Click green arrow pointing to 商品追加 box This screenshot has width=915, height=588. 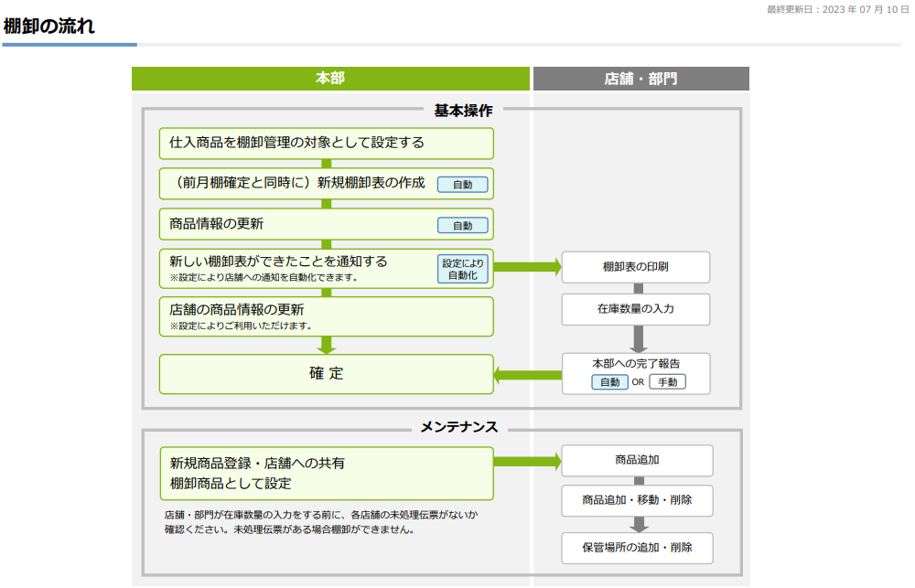coord(527,461)
